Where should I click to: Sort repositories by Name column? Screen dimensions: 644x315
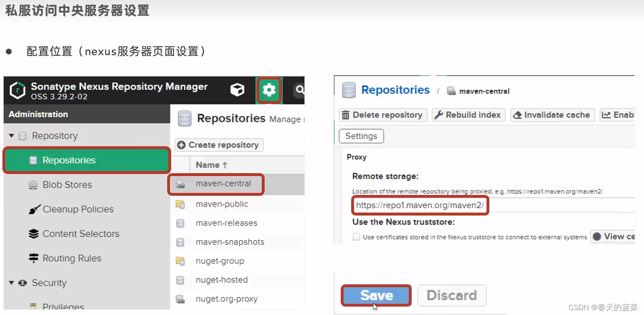tap(212, 165)
